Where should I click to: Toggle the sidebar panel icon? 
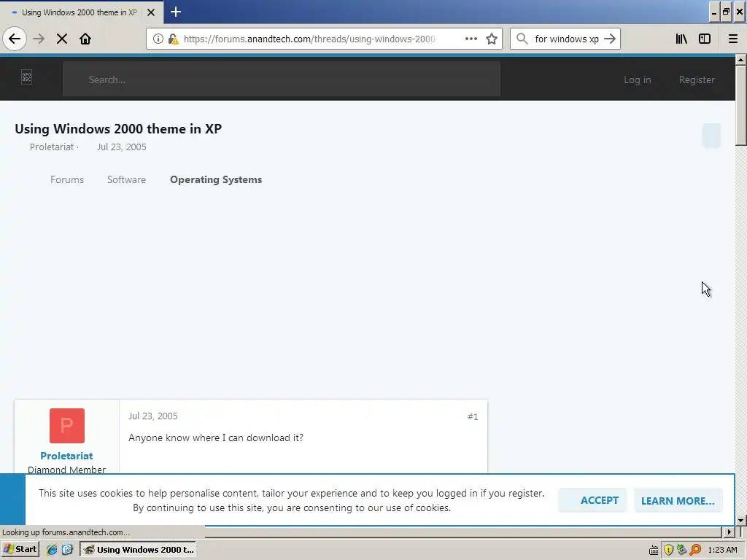[705, 39]
